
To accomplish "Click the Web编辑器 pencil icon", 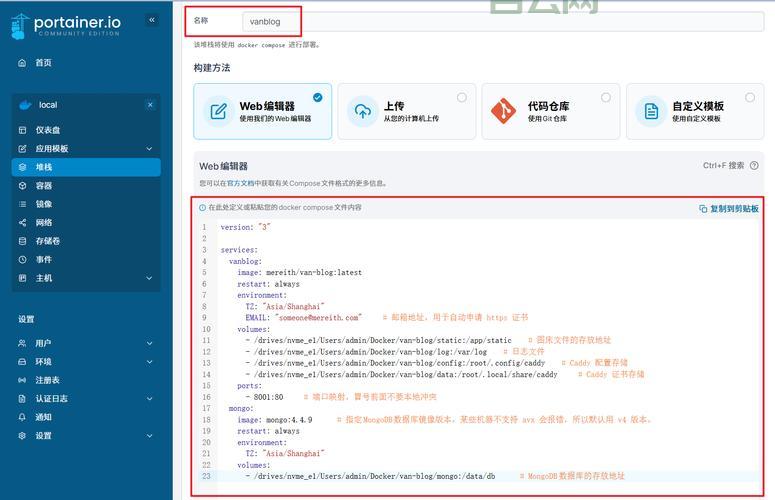I will click(x=218, y=111).
